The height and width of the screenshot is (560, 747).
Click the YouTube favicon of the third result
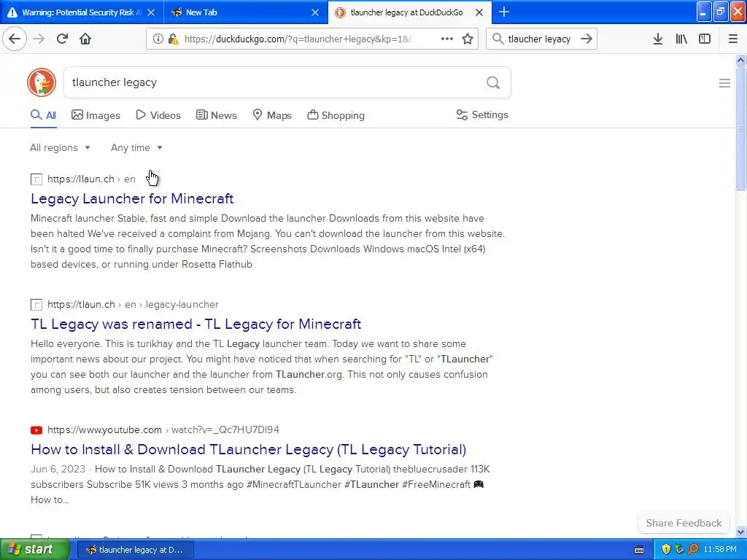tap(36, 430)
